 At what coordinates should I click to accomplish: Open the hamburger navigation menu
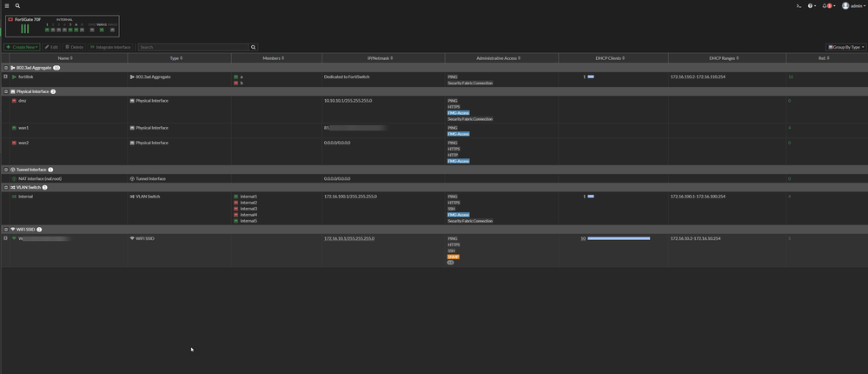point(7,5)
